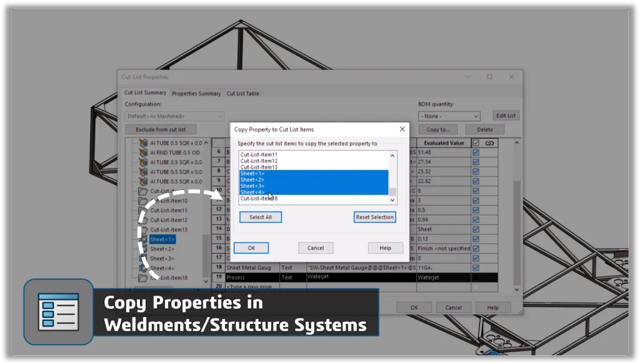Click the sheet metal icon beside Sheet<2>
This screenshot has height=364, width=640.
tap(143, 249)
